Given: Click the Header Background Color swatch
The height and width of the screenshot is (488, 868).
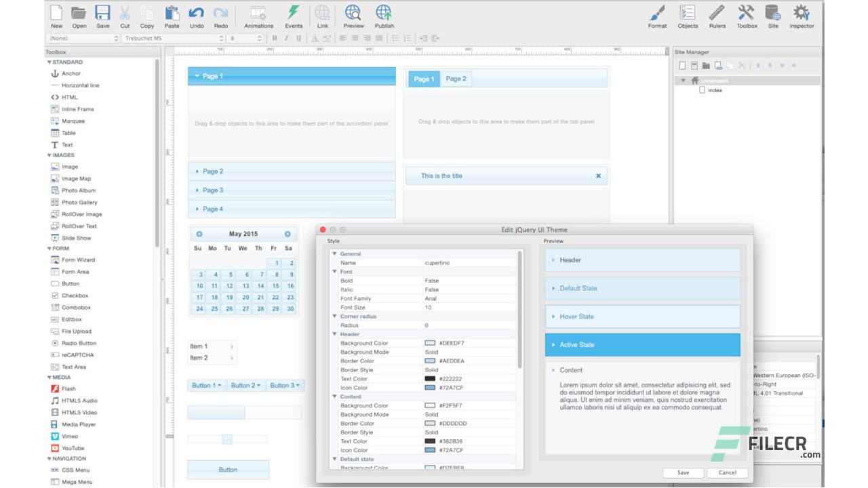Looking at the screenshot, I should click(431, 343).
